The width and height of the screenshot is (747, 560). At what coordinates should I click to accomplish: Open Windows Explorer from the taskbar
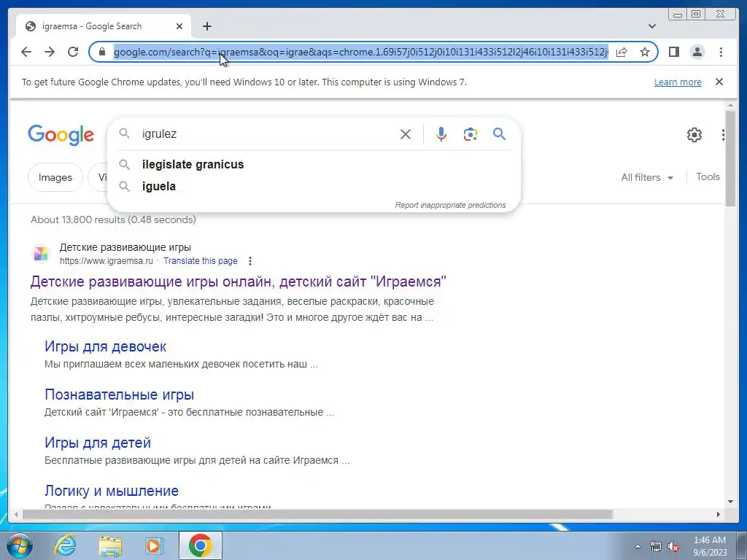110,545
